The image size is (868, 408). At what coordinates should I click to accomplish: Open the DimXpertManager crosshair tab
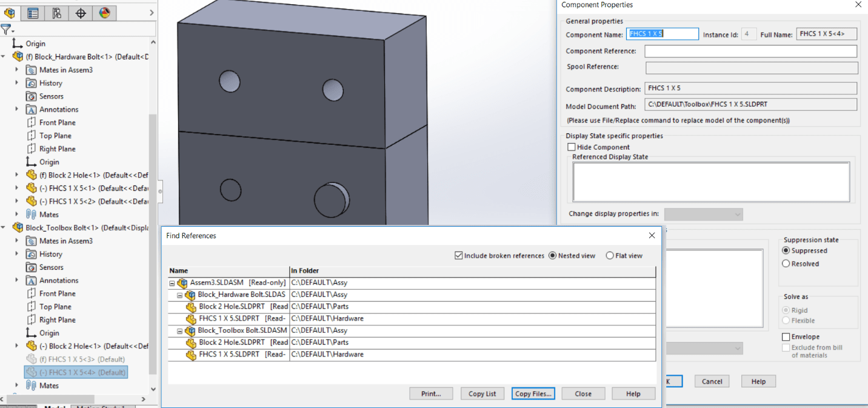pyautogui.click(x=81, y=13)
